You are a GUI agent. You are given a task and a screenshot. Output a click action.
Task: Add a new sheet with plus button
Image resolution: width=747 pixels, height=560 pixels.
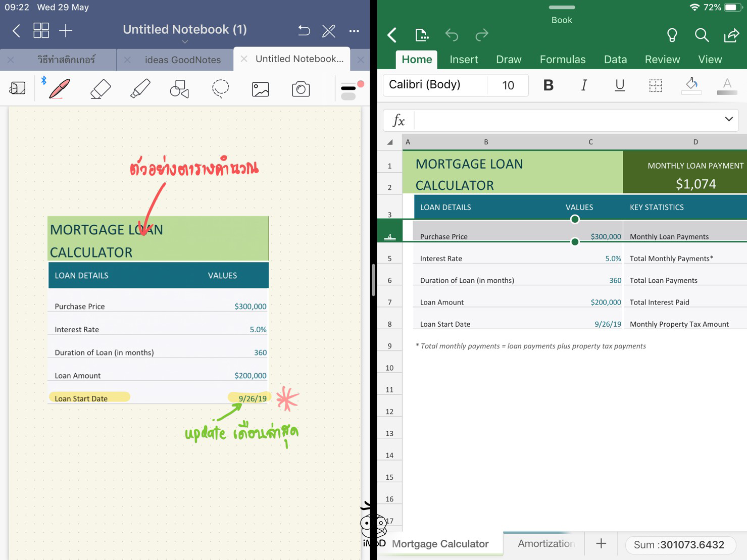point(601,543)
